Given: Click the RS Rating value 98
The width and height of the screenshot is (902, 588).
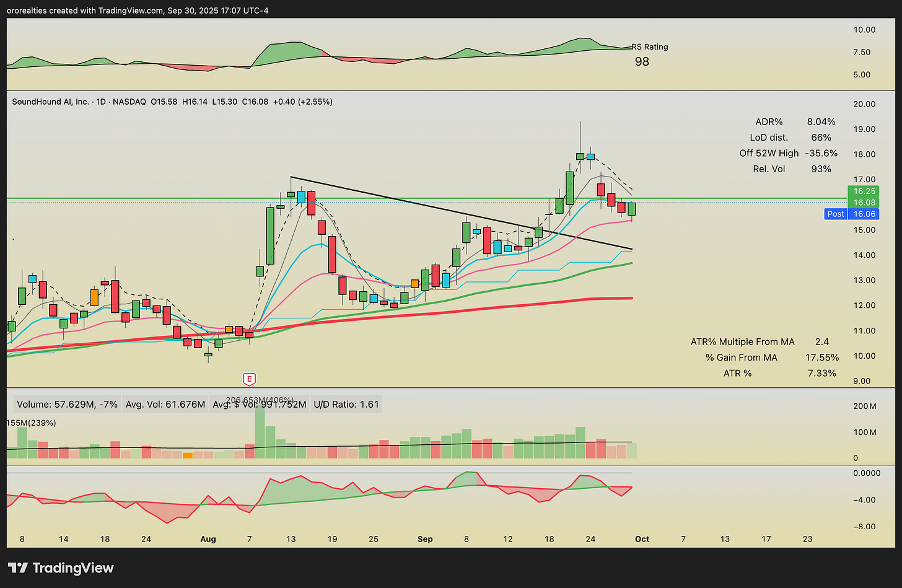Looking at the screenshot, I should coord(642,61).
